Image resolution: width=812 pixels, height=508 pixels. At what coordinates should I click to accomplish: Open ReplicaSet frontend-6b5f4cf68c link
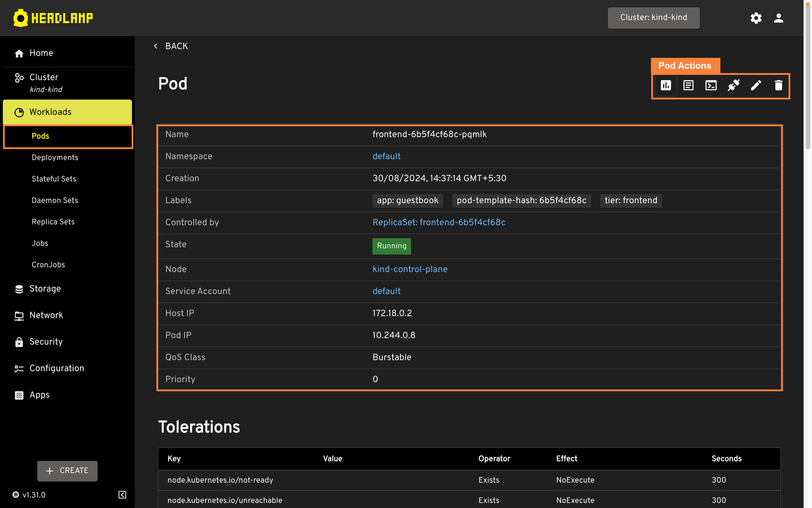(439, 222)
